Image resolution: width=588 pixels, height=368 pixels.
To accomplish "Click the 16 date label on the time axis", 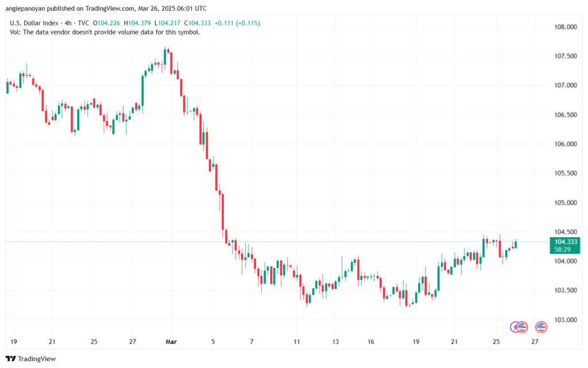I will tap(371, 342).
